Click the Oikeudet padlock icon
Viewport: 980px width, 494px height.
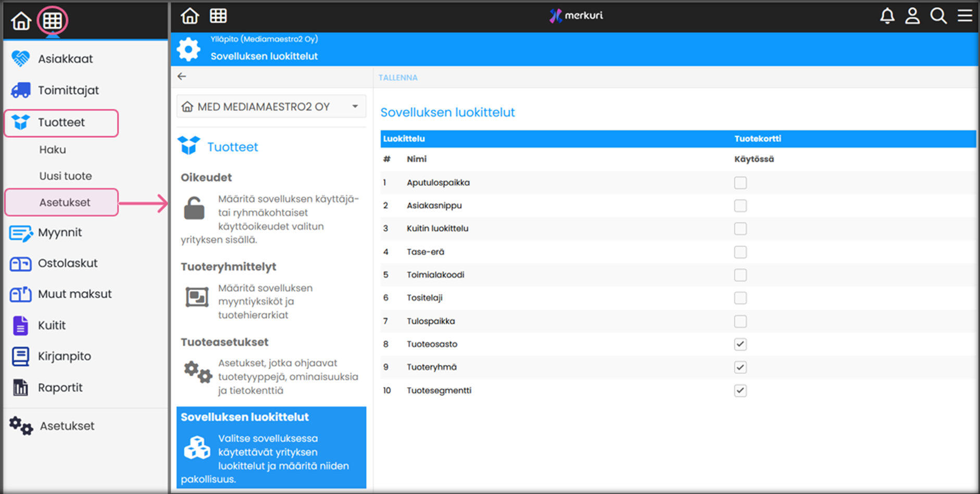click(x=194, y=208)
